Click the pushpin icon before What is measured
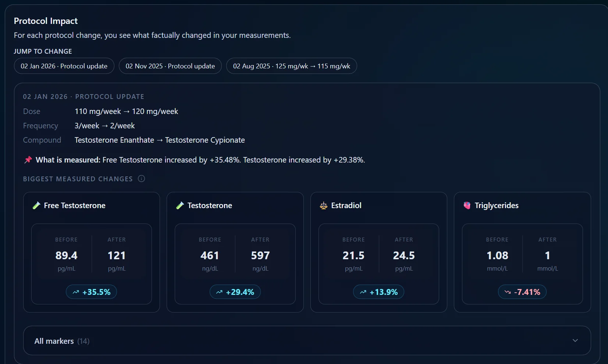The height and width of the screenshot is (364, 608). click(x=28, y=160)
